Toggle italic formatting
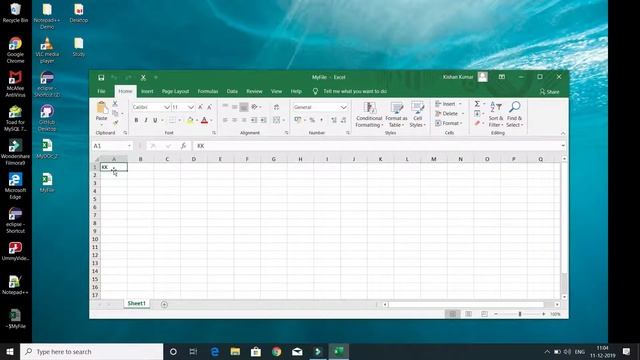The width and height of the screenshot is (640, 360). point(146,120)
